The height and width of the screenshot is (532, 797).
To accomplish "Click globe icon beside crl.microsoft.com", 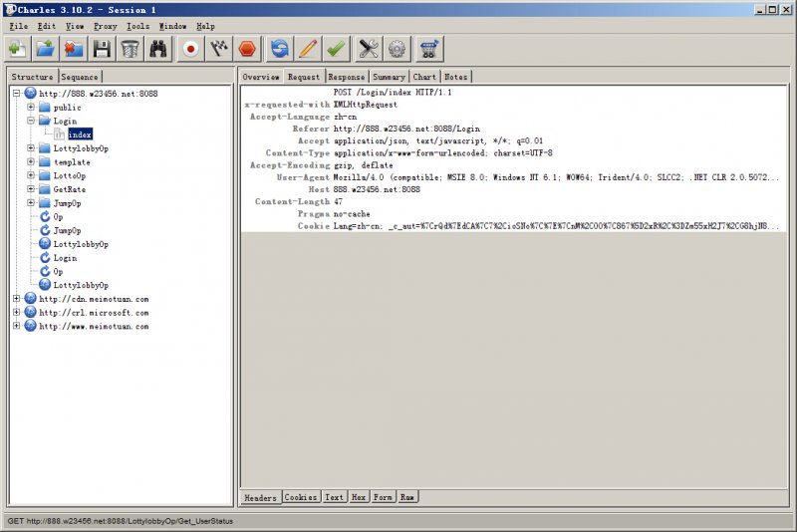I will coord(31,313).
